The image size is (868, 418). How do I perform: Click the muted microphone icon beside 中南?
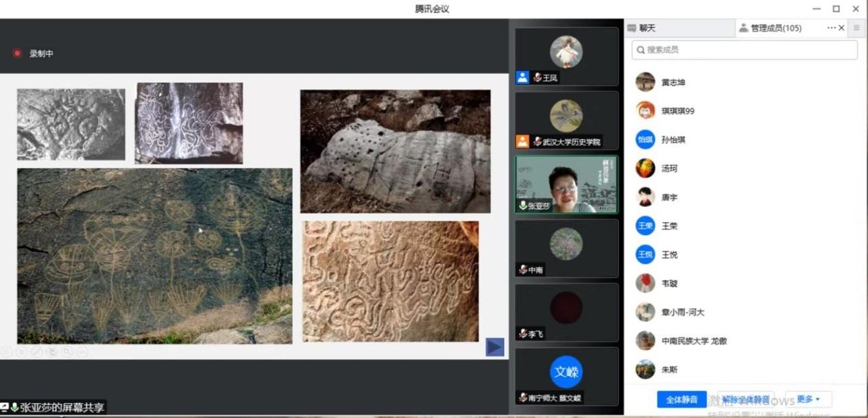[x=522, y=270]
